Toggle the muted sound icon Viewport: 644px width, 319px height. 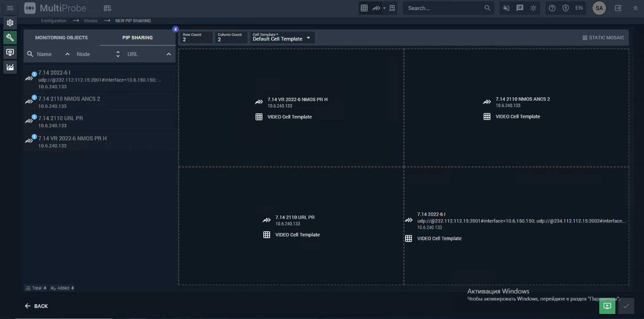[507, 8]
